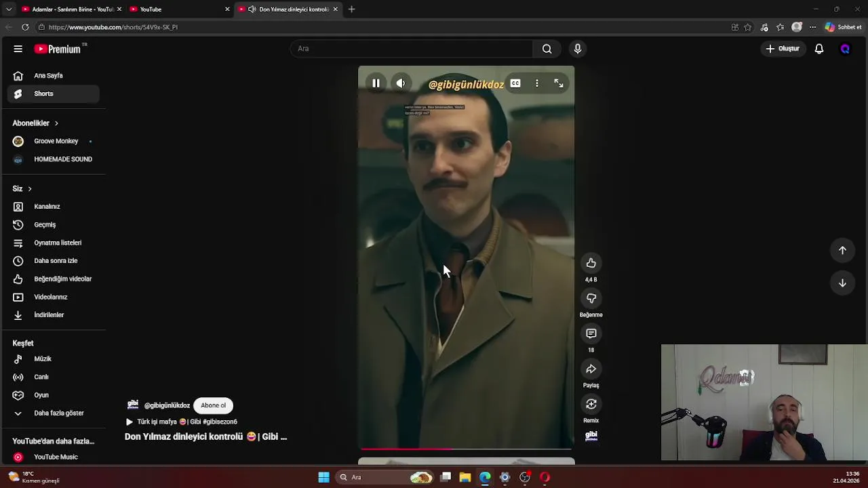Open Oynatma listeleri in the sidebar

[54, 243]
